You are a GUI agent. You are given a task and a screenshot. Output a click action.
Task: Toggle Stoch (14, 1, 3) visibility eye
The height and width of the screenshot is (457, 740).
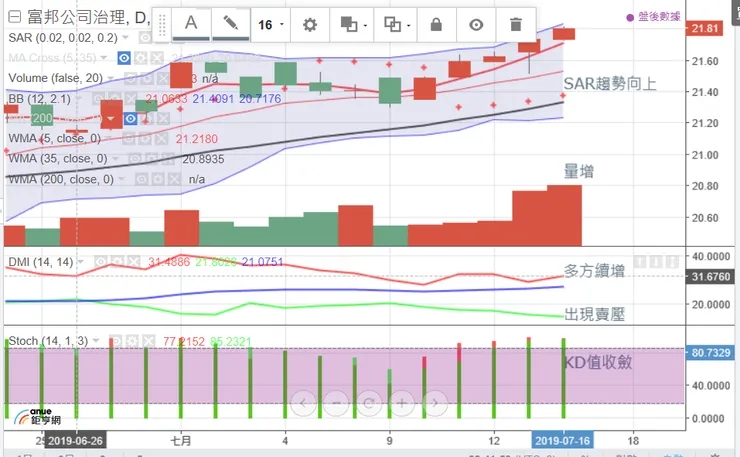point(116,341)
